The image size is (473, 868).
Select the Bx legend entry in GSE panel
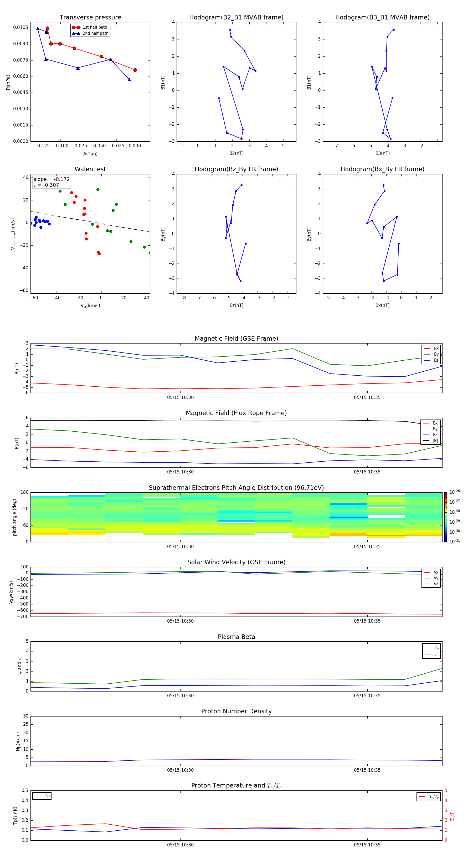pos(431,349)
